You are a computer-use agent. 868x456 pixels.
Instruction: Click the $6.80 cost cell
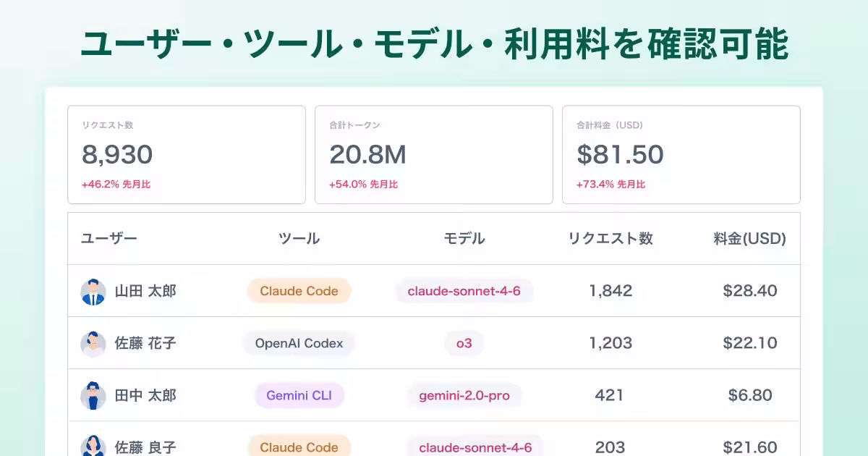pos(750,395)
